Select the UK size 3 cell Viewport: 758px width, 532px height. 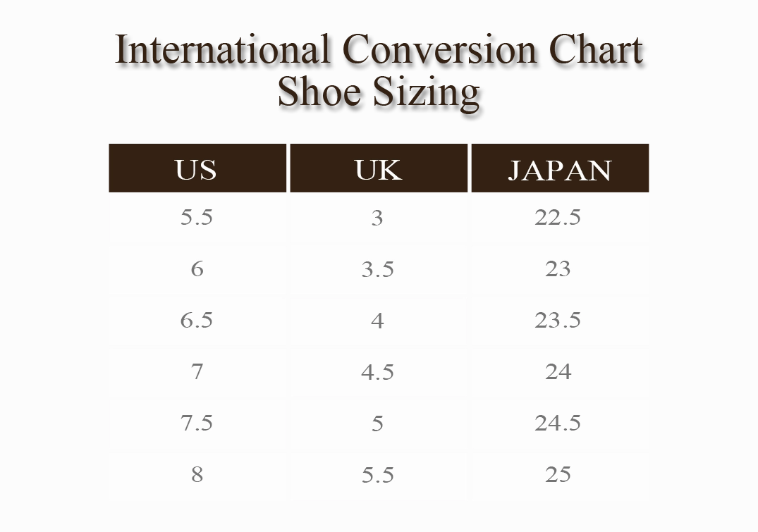378,218
